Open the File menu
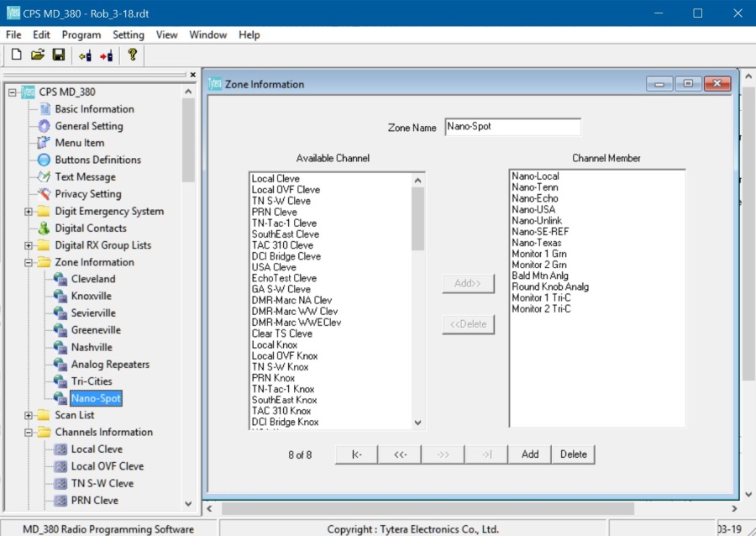Screen dimensions: 756x536 click(x=13, y=34)
